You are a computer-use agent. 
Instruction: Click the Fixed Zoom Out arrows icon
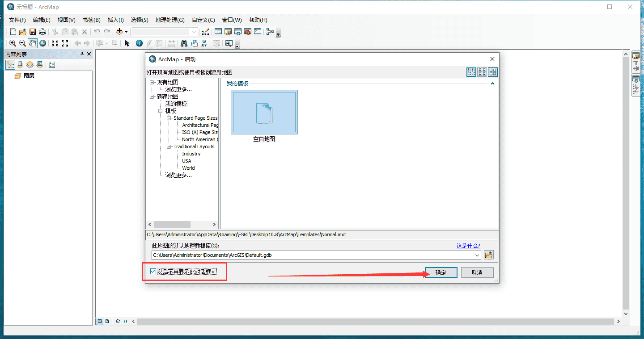coord(65,43)
